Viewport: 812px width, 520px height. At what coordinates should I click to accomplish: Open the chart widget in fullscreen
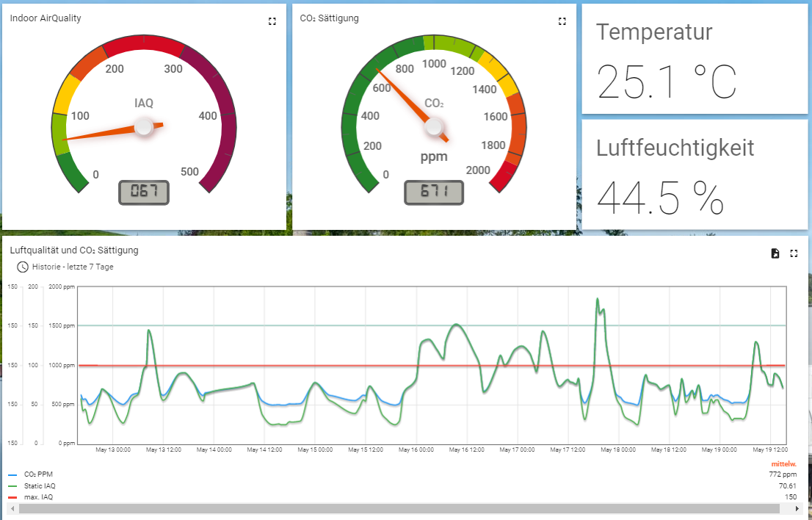pos(794,253)
